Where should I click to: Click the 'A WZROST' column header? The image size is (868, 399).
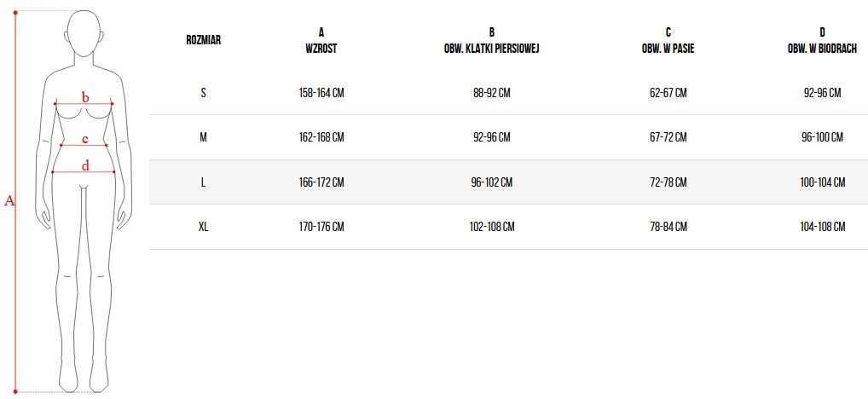tap(321, 40)
